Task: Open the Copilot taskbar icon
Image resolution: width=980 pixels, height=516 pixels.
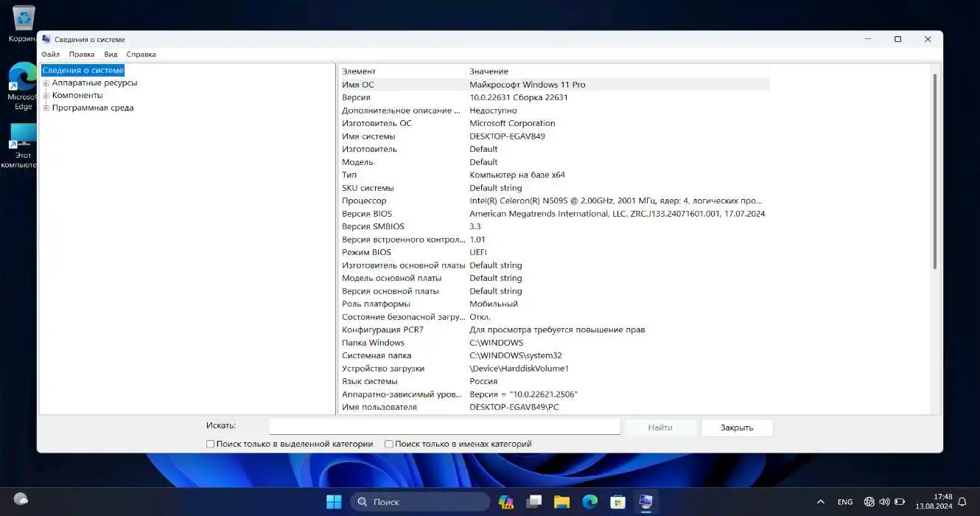Action: click(506, 502)
